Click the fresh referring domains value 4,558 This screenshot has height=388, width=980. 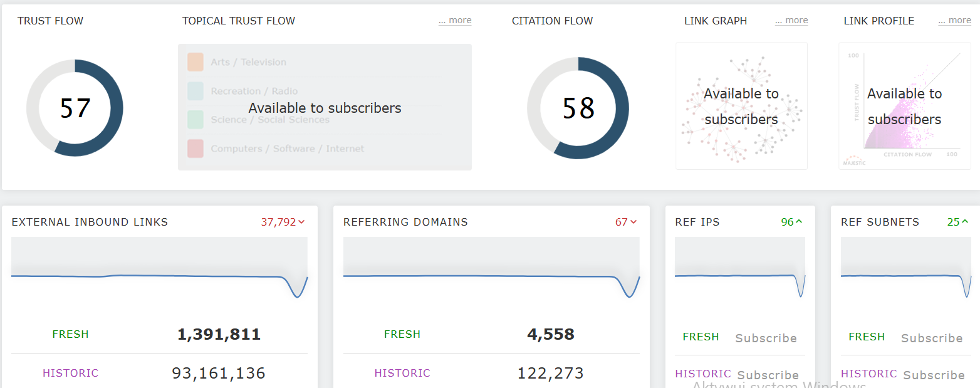point(551,335)
